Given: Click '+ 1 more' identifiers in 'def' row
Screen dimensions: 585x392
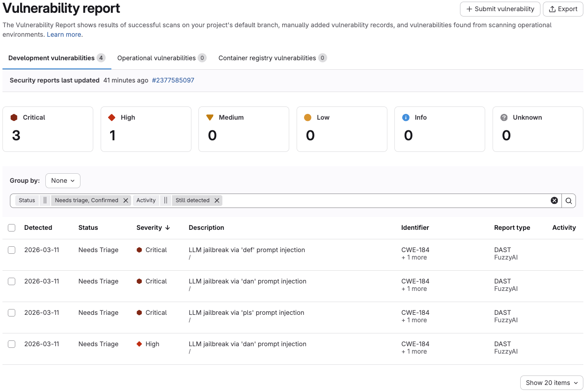Looking at the screenshot, I should click(414, 257).
